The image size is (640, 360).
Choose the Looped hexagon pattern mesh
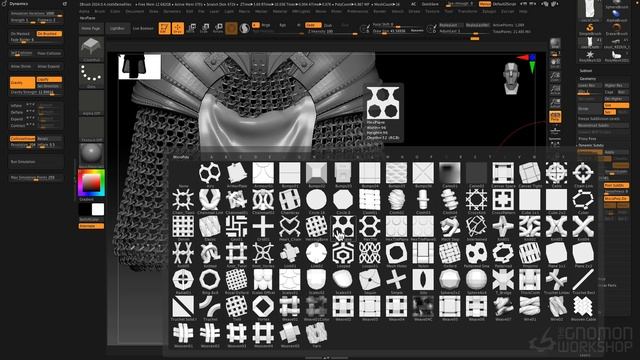[x=343, y=253]
